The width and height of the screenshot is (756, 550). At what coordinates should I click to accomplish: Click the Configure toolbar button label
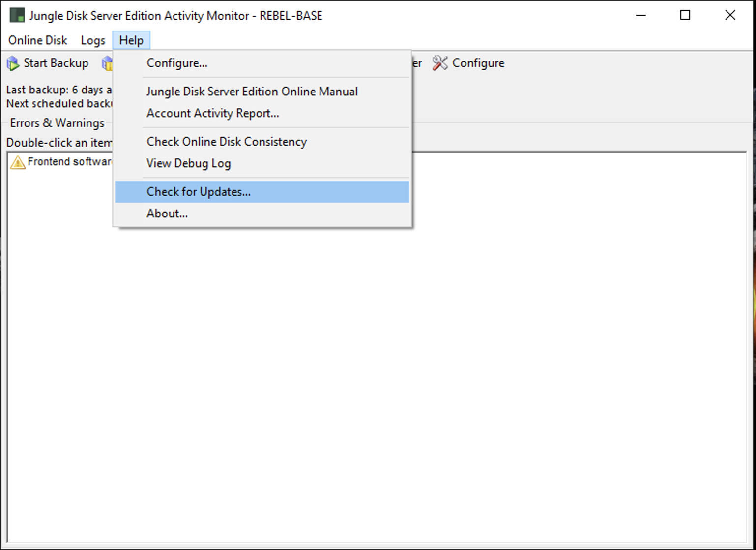pos(478,63)
